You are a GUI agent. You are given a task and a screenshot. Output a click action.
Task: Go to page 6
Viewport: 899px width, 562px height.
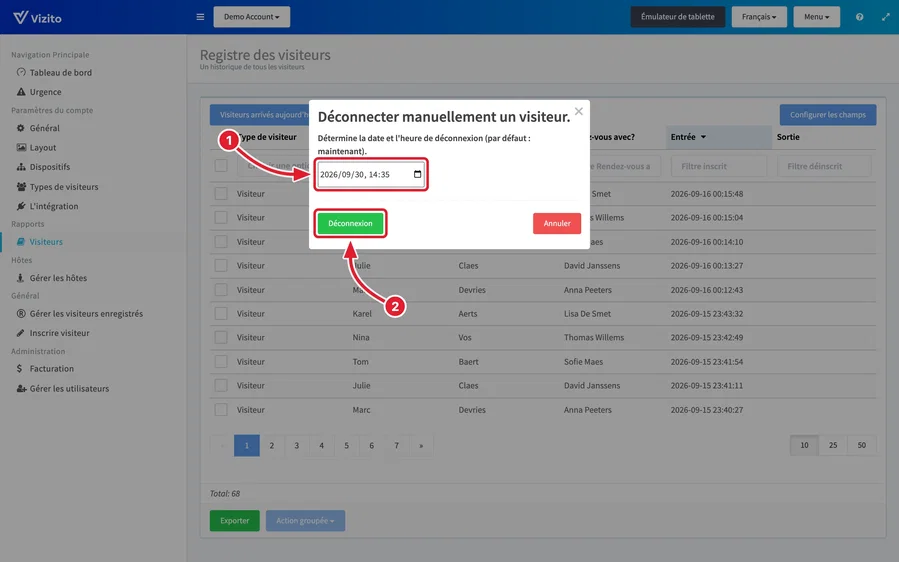[x=372, y=446]
